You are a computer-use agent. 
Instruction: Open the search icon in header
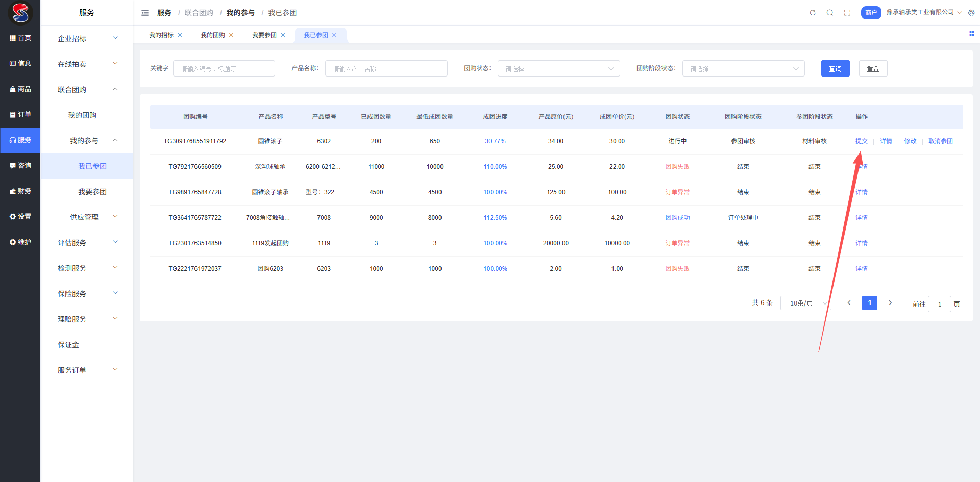pyautogui.click(x=830, y=13)
